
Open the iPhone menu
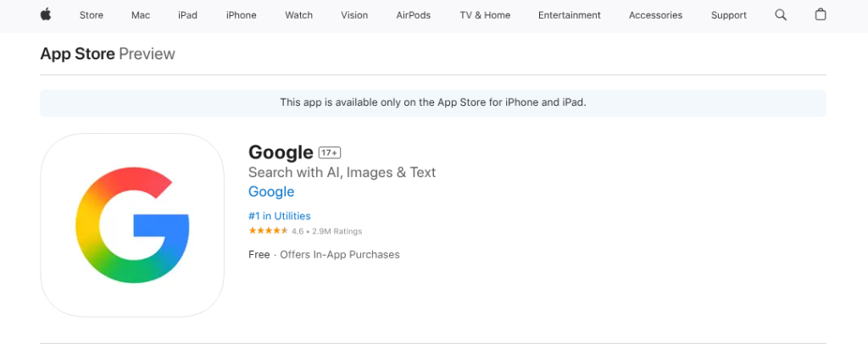point(242,15)
